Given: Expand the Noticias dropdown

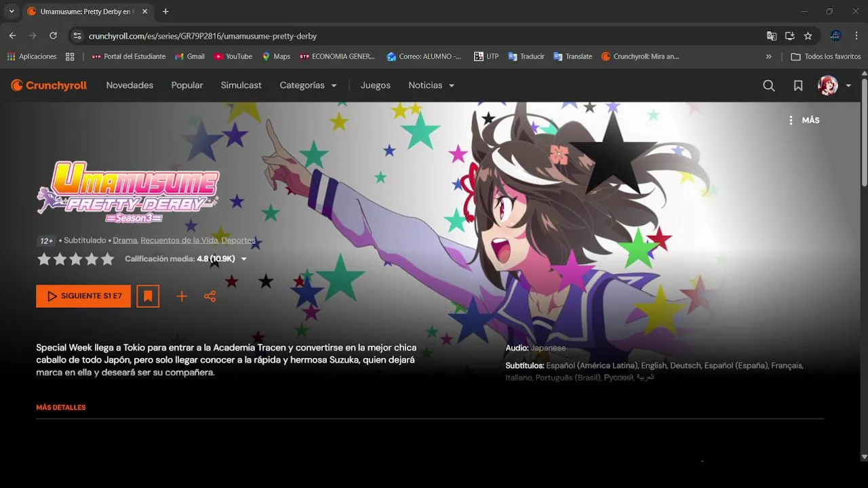Looking at the screenshot, I should click(x=431, y=85).
